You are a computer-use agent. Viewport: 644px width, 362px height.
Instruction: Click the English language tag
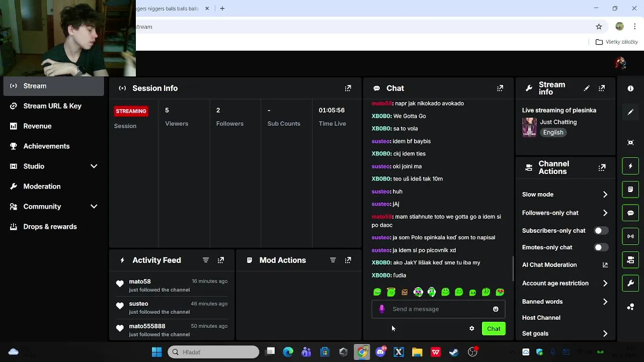pos(553,133)
